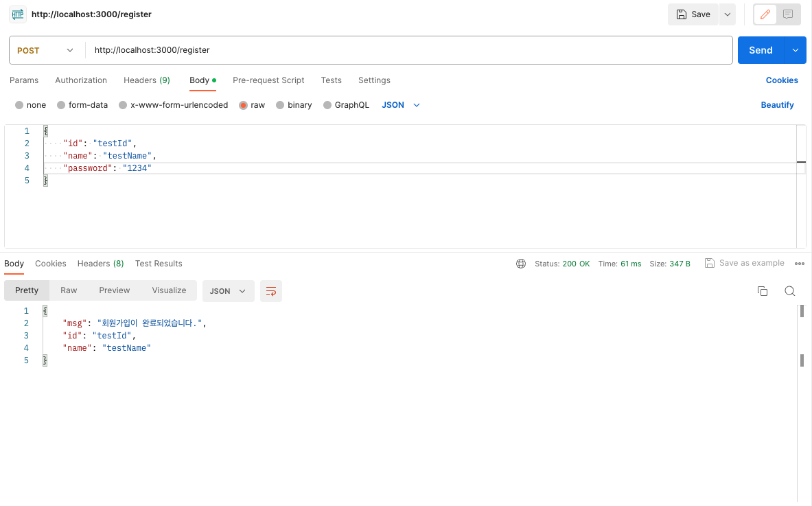Screen dimensions: 812x506
Task: Open the response JSON format dropdown
Action: pyautogui.click(x=228, y=291)
